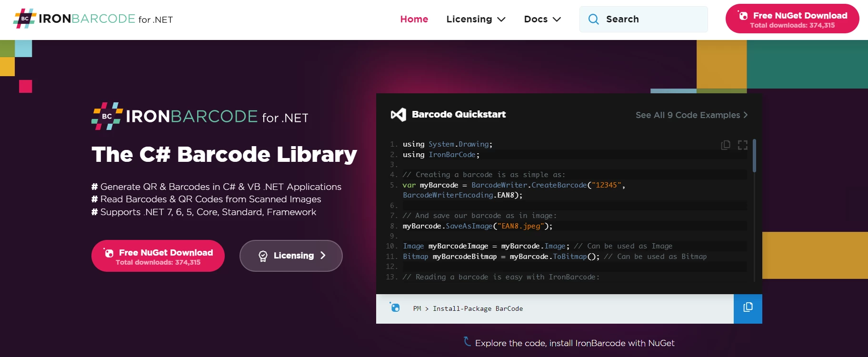Click the NuGet icon in the hero download button
Viewport: 868px width, 357px height.
click(x=109, y=253)
